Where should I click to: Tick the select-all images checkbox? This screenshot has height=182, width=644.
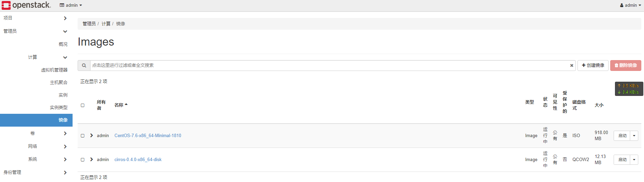pos(83,105)
